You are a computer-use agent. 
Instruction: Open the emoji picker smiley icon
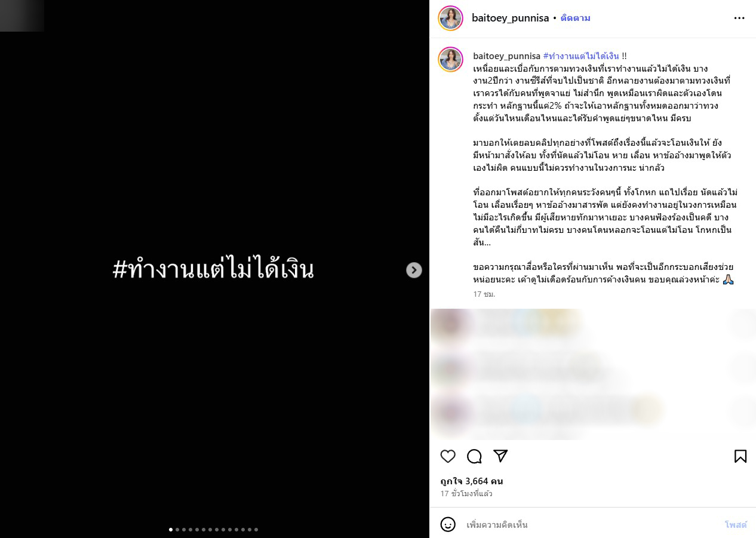click(448, 524)
